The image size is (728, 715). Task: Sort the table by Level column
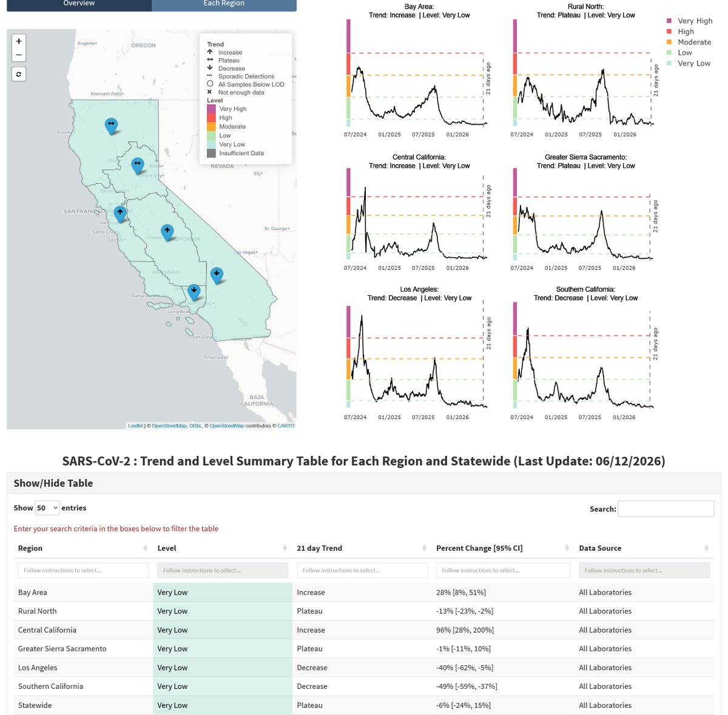point(285,548)
